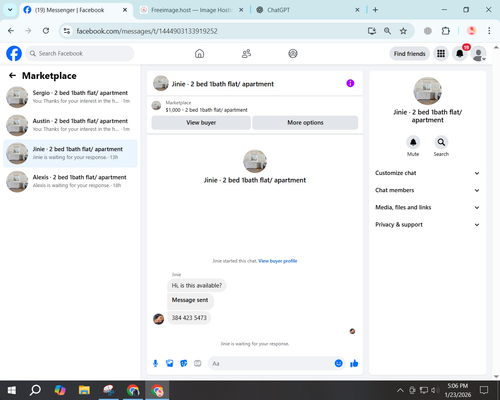Open the emoji picker smiley icon
Viewport: 500px width, 400px height.
point(338,363)
